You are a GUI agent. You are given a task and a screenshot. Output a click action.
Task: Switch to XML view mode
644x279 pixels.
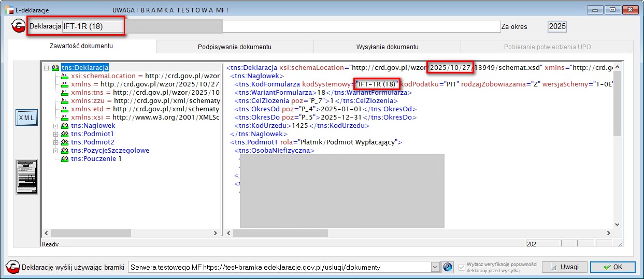pos(26,118)
